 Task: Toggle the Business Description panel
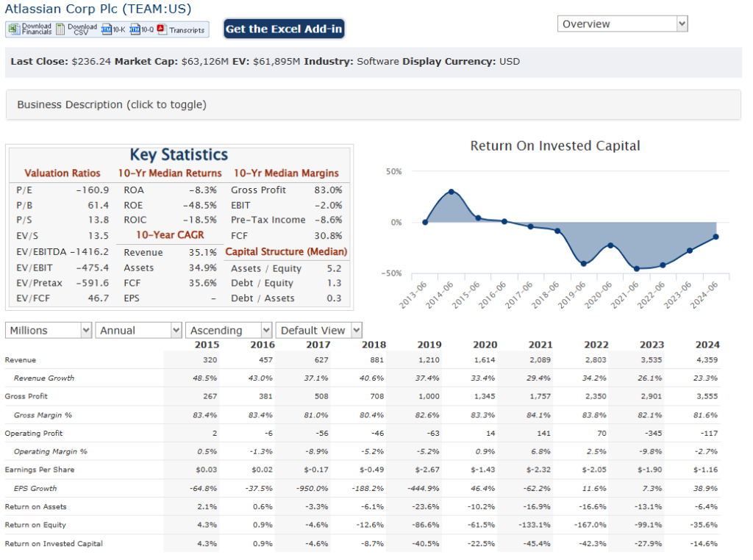point(373,104)
